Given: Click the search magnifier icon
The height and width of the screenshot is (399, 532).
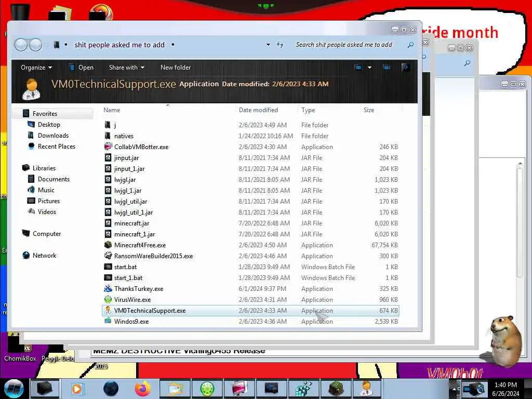Looking at the screenshot, I should tap(410, 45).
